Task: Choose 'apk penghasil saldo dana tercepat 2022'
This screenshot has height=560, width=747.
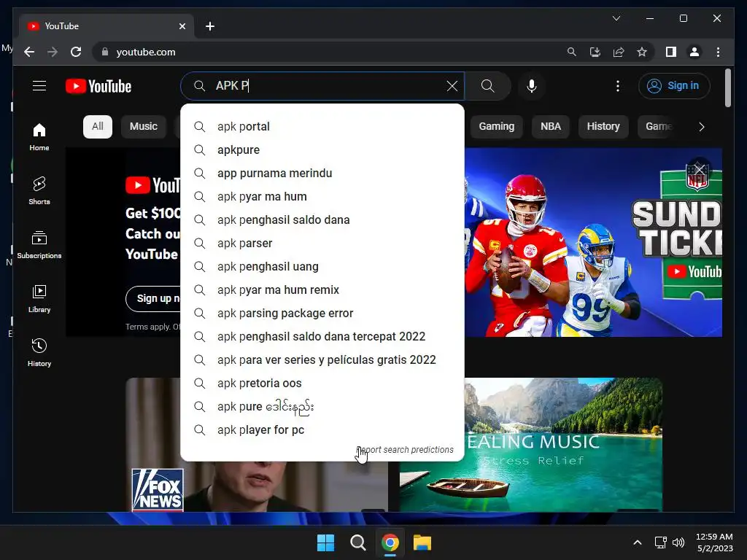Action: click(322, 337)
